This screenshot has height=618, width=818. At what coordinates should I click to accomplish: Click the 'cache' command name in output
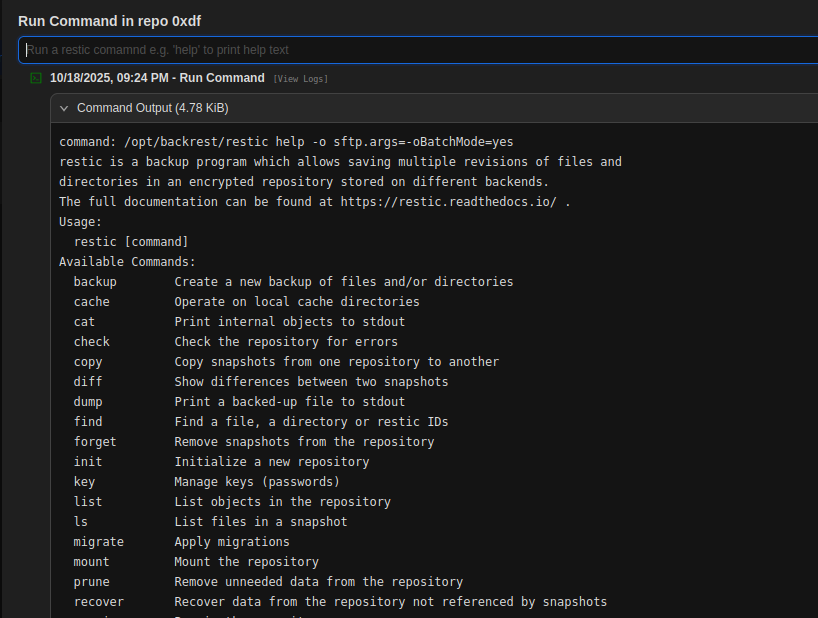click(x=91, y=302)
